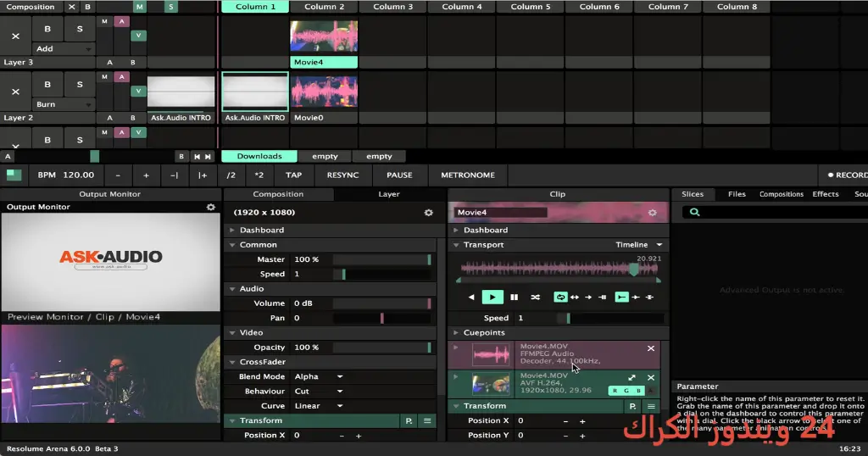The image size is (868, 456).
Task: Open CrossFader Blend Mode Alpha dropdown
Action: click(x=319, y=376)
